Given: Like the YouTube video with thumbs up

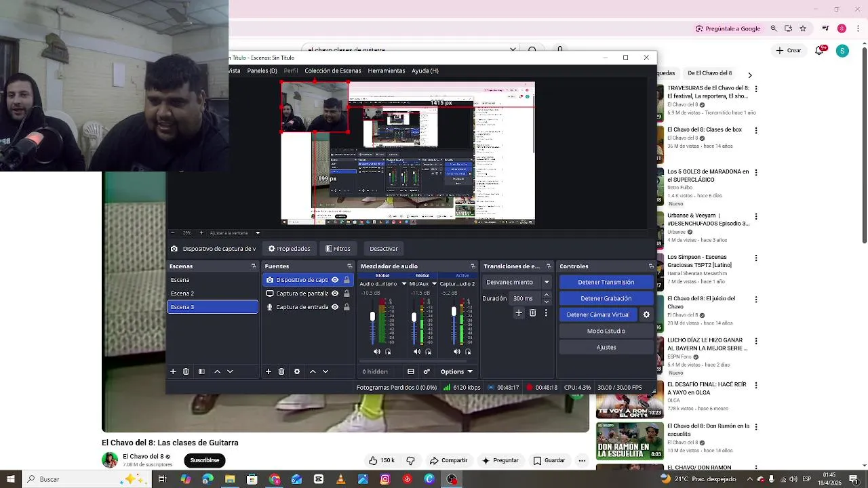Looking at the screenshot, I should coord(382,460).
